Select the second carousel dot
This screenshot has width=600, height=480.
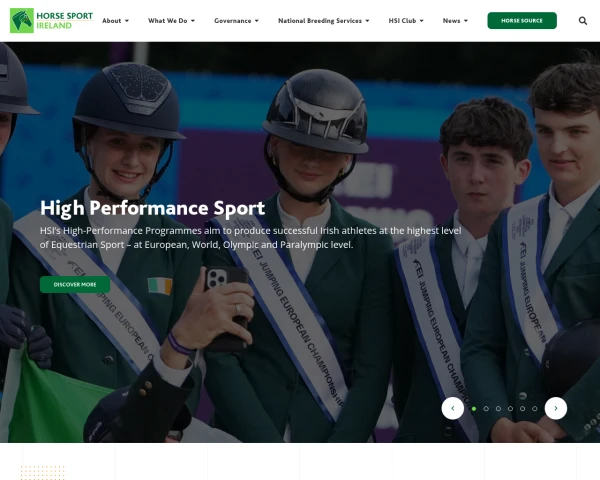pyautogui.click(x=486, y=409)
